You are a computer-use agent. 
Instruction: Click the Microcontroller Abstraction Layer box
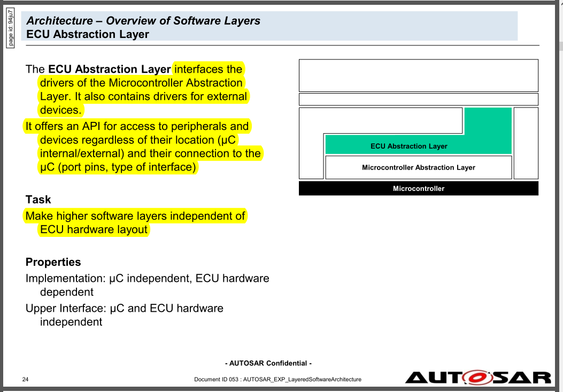[418, 167]
